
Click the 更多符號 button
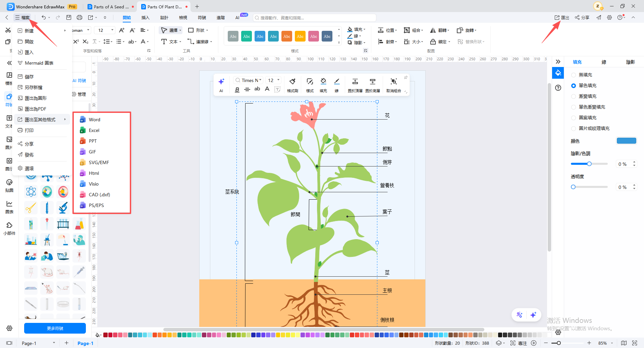(x=55, y=328)
